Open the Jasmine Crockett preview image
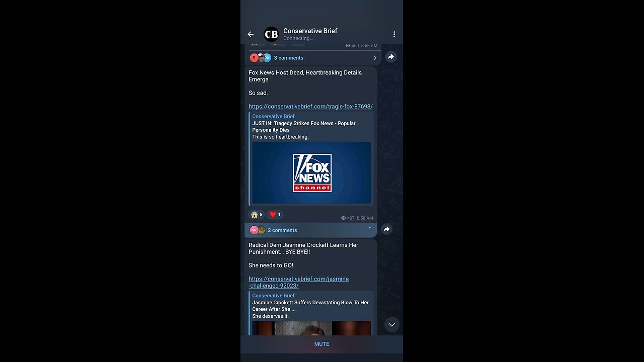Viewport: 644px width, 362px height. (311, 328)
